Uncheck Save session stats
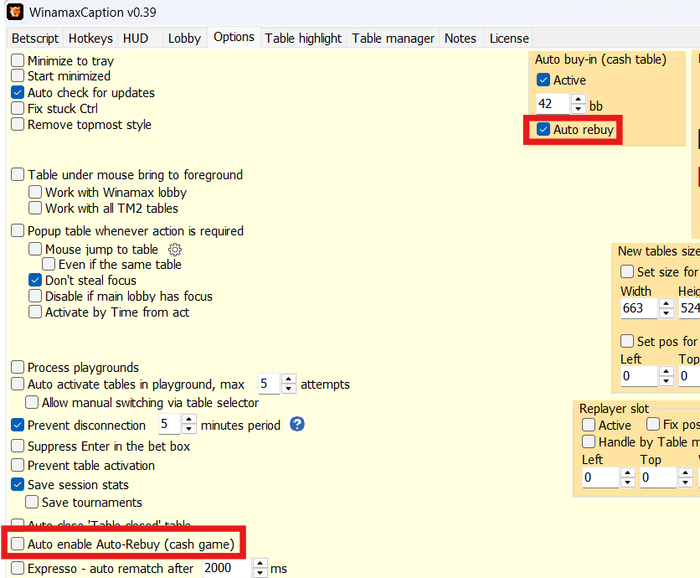This screenshot has height=578, width=700. [x=17, y=484]
